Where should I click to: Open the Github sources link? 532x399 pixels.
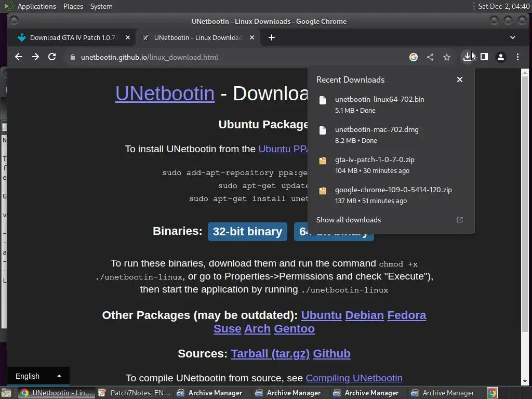point(331,353)
